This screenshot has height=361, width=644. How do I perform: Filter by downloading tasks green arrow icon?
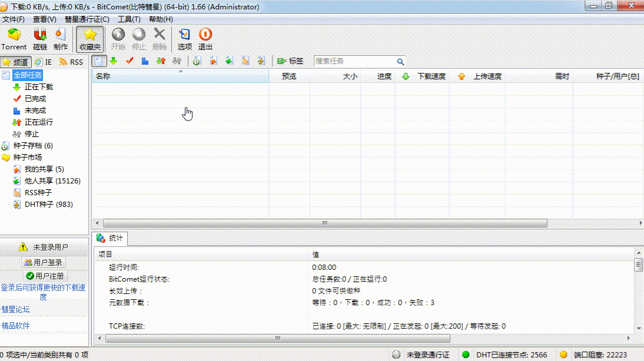114,61
